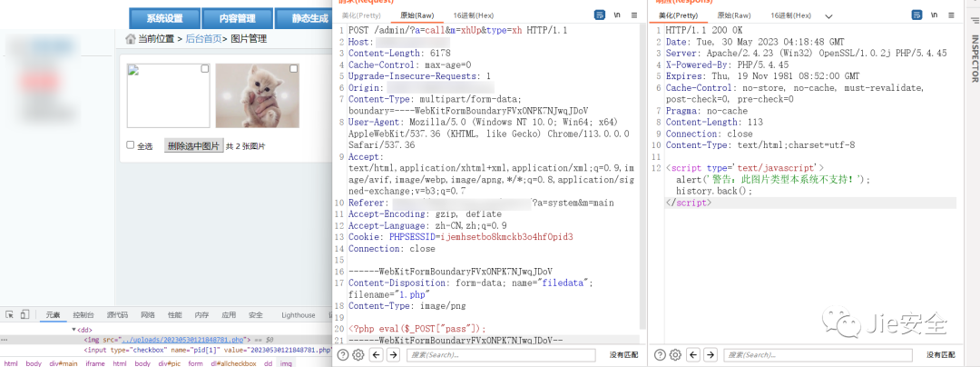Select div#pic in DevTools breadcrumb
The image size is (980, 367).
click(169, 363)
